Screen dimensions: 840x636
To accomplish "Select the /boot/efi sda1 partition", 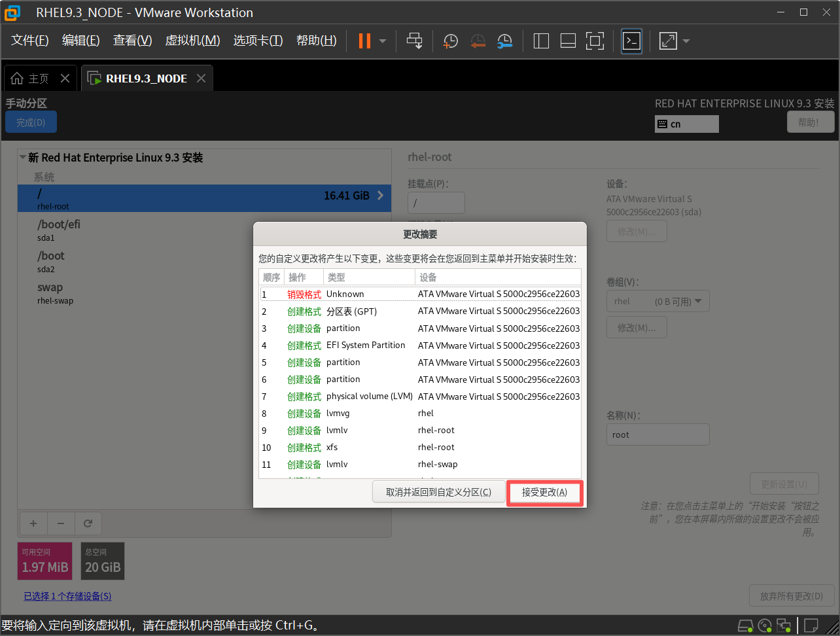I will (x=204, y=230).
